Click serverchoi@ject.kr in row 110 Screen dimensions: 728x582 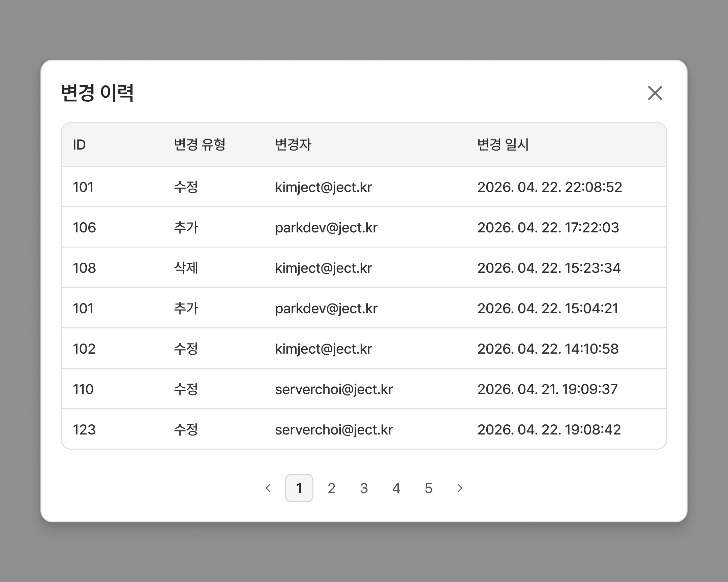pos(334,390)
